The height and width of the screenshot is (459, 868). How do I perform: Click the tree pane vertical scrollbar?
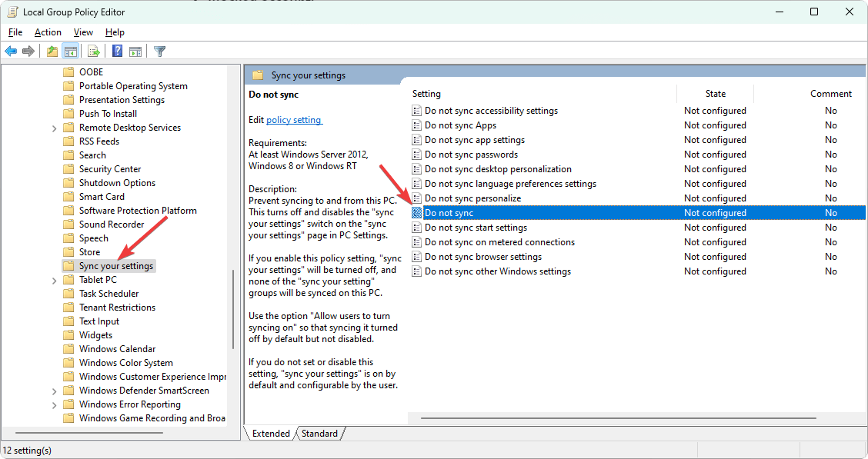(x=233, y=310)
